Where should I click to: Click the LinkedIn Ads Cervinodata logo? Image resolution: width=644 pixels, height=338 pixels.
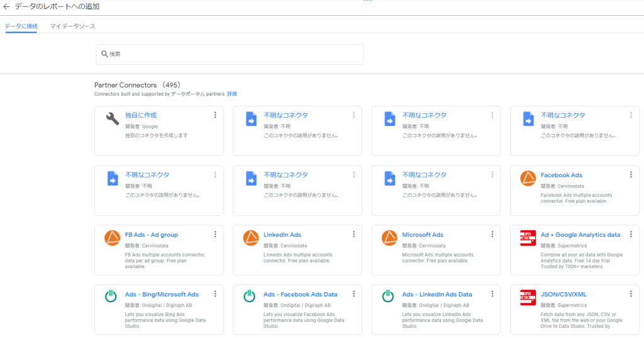[x=251, y=238]
